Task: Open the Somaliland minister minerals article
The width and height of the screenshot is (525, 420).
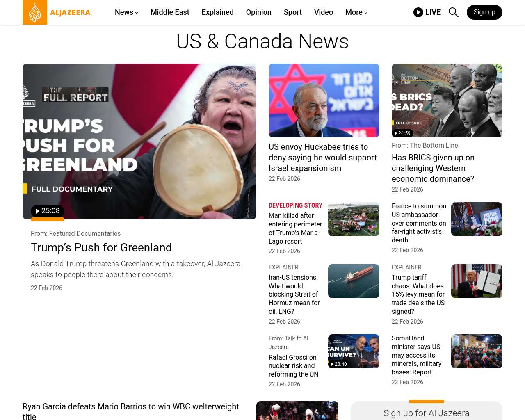Action: [x=417, y=355]
